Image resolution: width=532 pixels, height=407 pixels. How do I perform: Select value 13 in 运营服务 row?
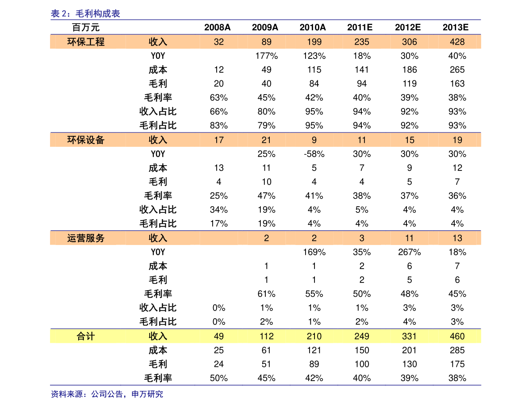coord(457,238)
